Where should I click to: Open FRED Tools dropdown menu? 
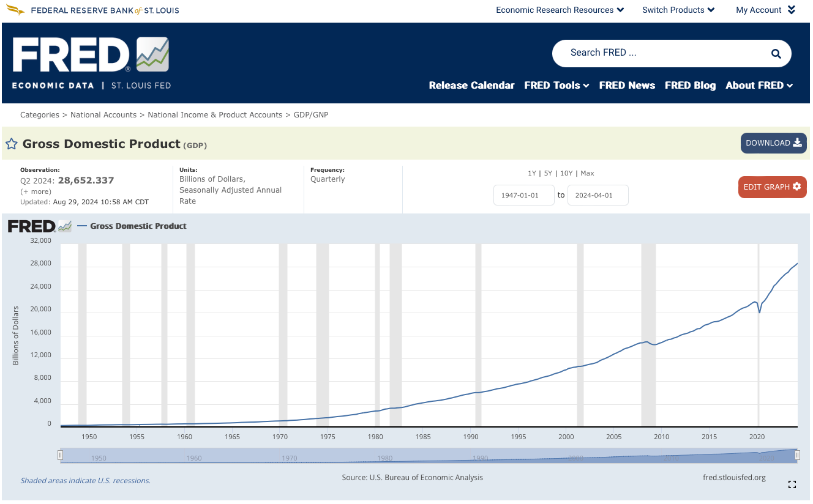coord(556,86)
